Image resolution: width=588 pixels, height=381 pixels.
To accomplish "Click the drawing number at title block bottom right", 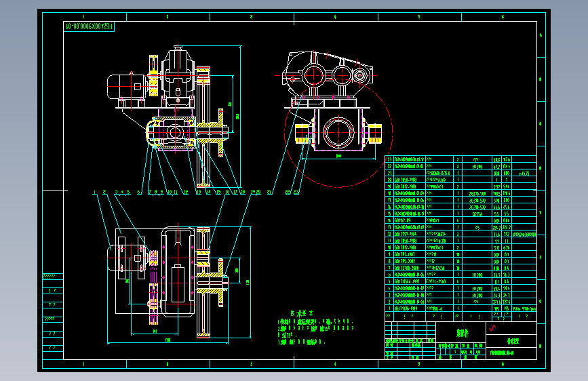I will (x=502, y=353).
